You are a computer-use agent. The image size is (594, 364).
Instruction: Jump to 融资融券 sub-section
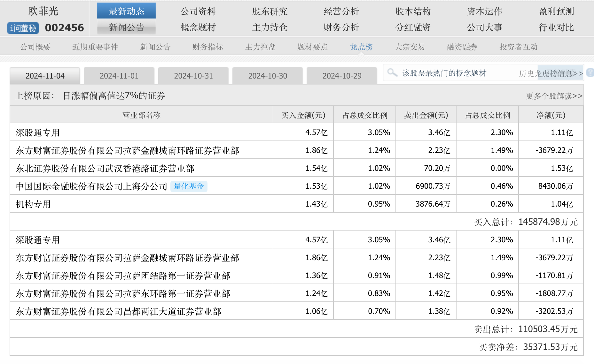pos(462,47)
